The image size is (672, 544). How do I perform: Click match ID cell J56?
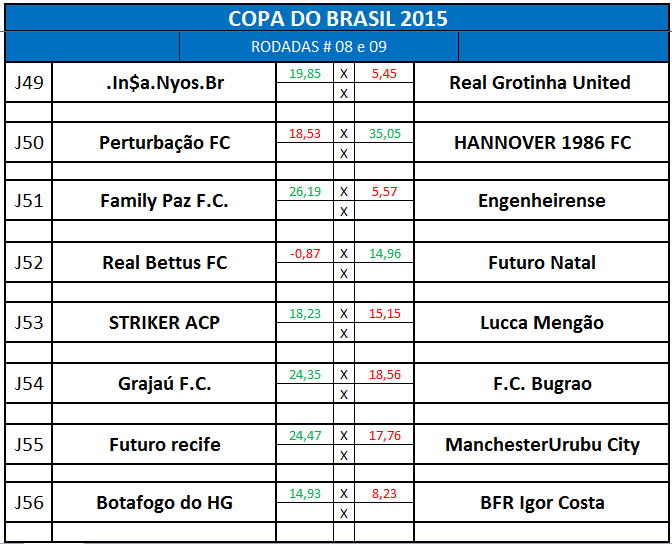pyautogui.click(x=28, y=503)
